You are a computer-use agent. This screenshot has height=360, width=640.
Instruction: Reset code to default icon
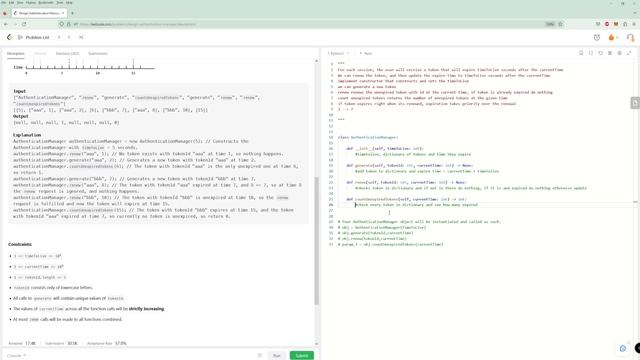coord(600,53)
